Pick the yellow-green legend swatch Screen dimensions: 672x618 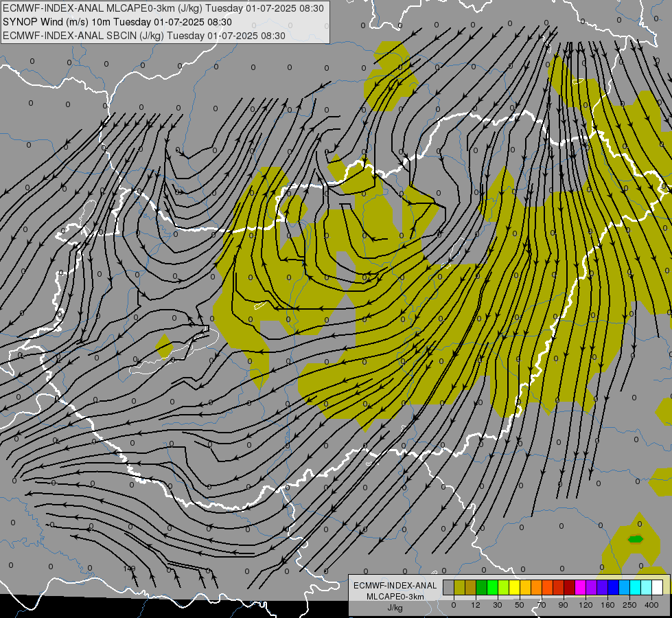pos(504,587)
